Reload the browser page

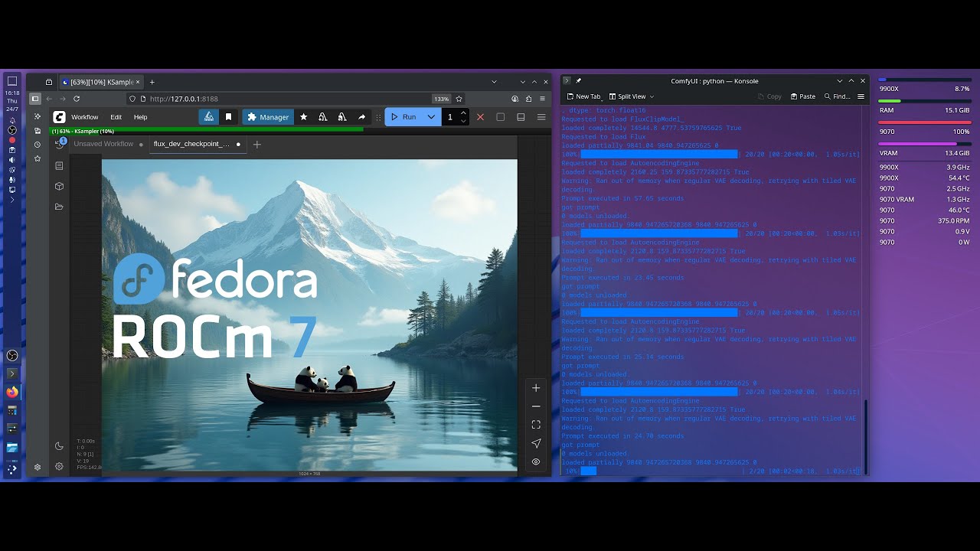click(x=77, y=99)
